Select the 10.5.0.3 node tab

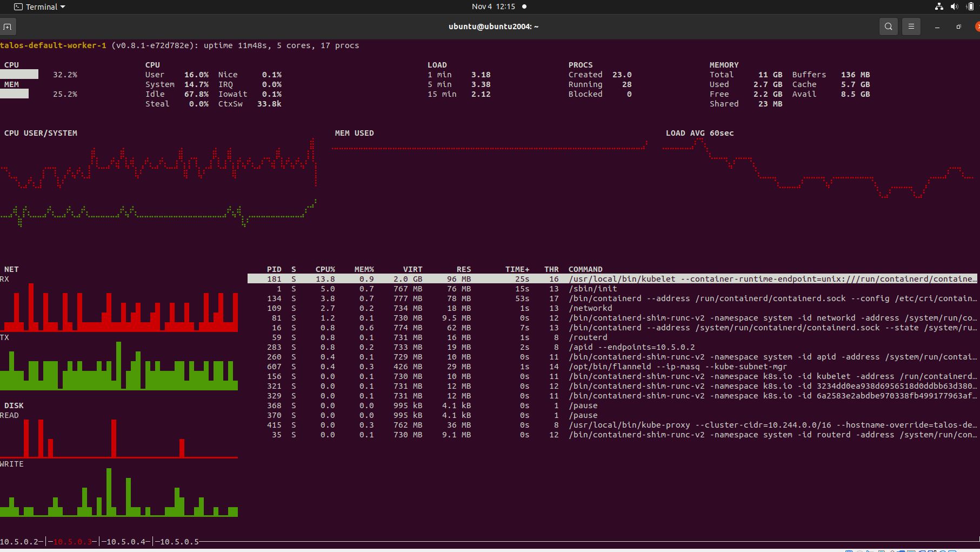tap(72, 542)
